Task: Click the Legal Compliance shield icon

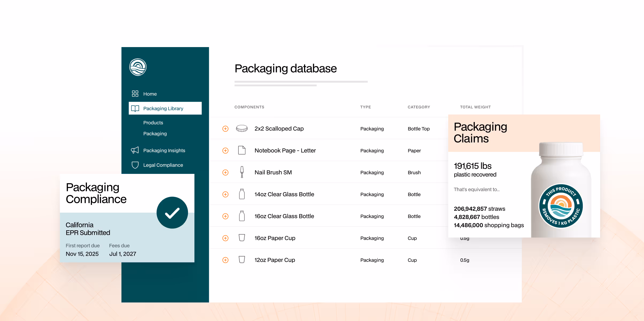Action: click(x=135, y=165)
